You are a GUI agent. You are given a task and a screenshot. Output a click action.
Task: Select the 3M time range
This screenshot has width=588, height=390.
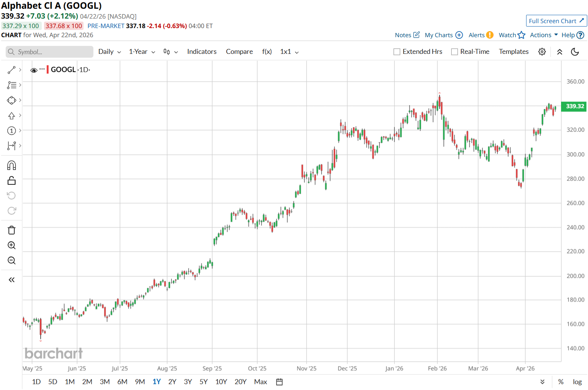[x=105, y=382]
